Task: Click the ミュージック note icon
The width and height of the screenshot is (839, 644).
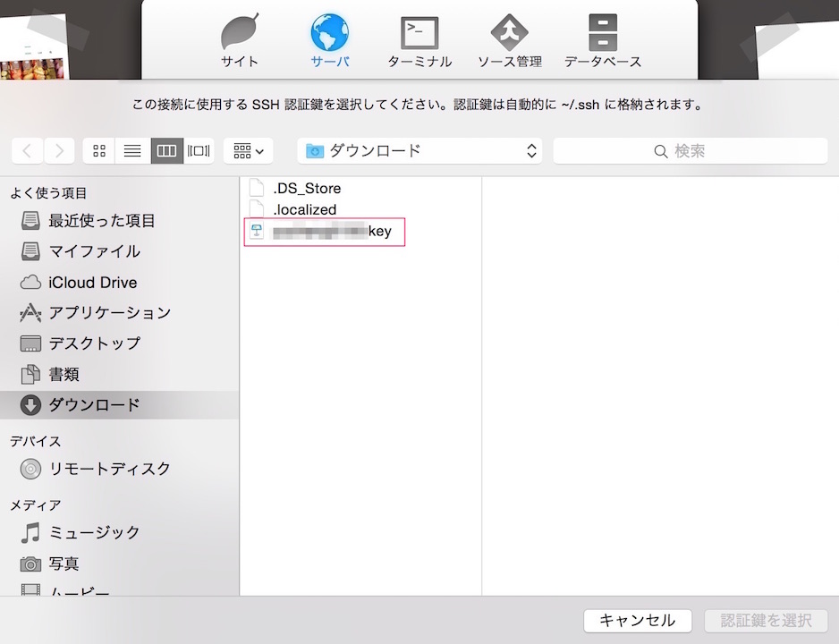Action: click(30, 532)
